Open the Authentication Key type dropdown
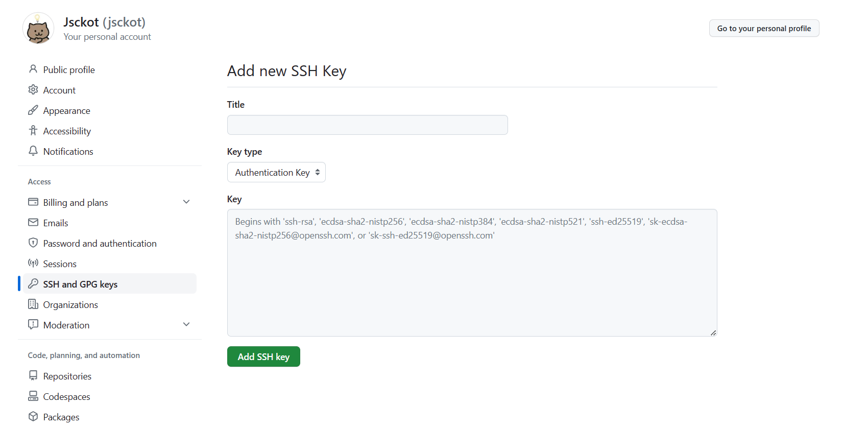Screen dimensions: 868x428 tap(276, 172)
